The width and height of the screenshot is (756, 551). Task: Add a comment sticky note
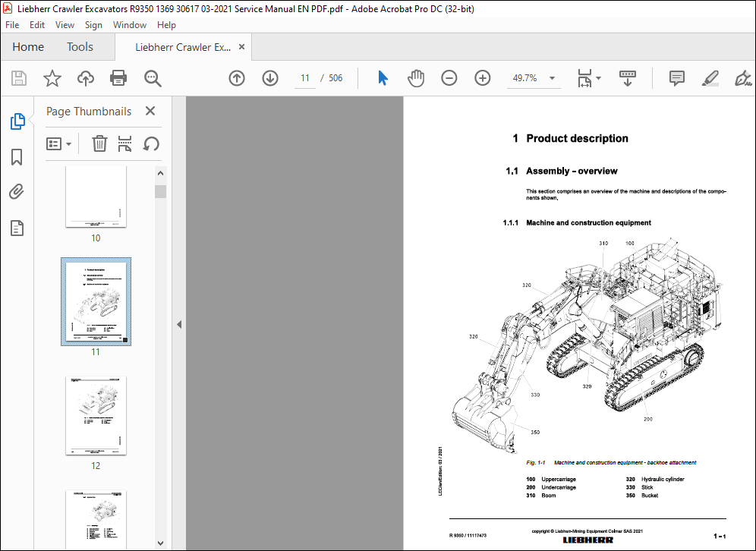677,78
